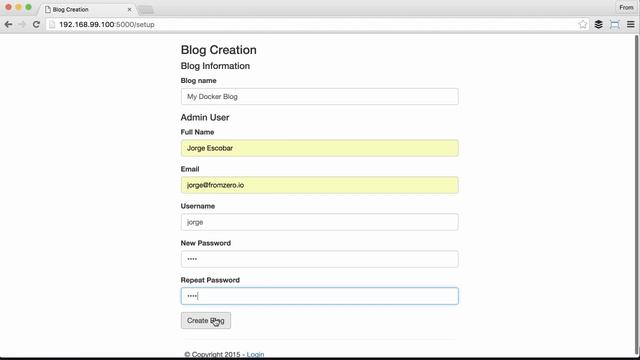The image size is (640, 360).
Task: Open the Chrome hamburger menu
Action: tap(631, 24)
